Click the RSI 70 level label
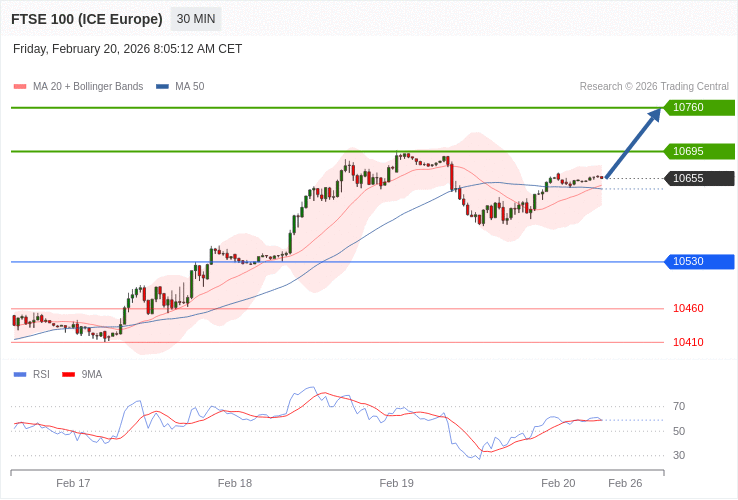The image size is (738, 500). (x=679, y=407)
